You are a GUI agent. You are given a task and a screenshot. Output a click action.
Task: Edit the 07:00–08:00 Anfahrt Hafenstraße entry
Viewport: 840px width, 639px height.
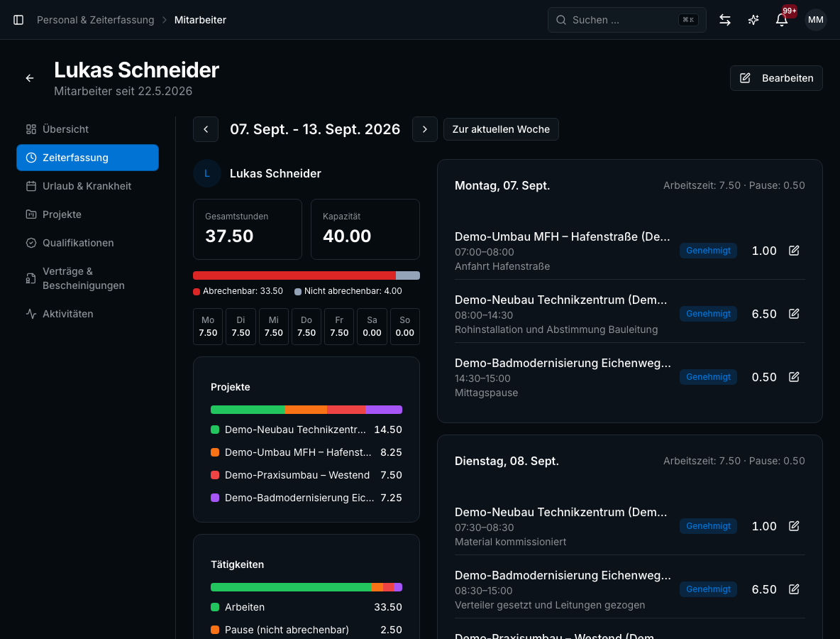[794, 251]
